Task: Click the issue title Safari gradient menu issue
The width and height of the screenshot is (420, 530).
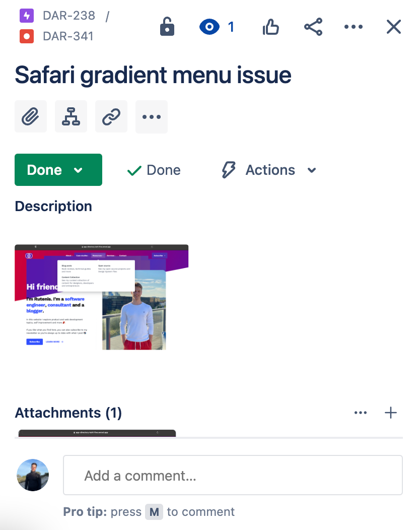Action: [x=153, y=75]
